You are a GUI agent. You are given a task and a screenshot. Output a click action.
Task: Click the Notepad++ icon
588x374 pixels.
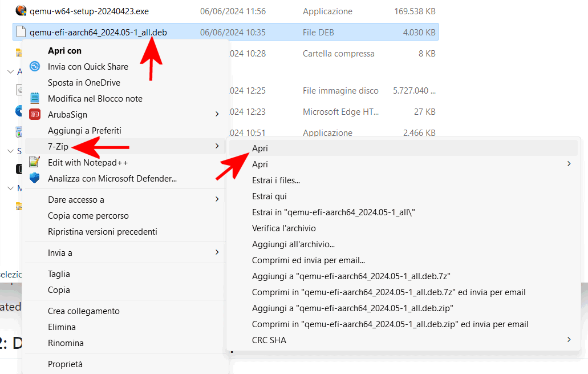click(35, 162)
